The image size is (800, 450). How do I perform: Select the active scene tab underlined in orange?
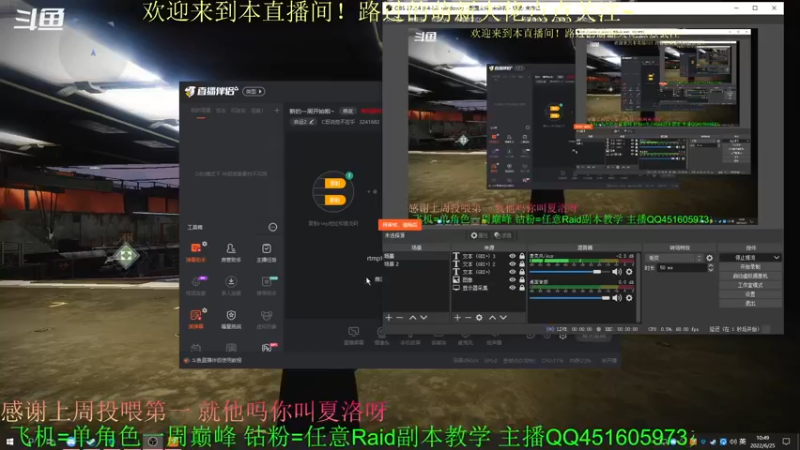click(x=201, y=111)
